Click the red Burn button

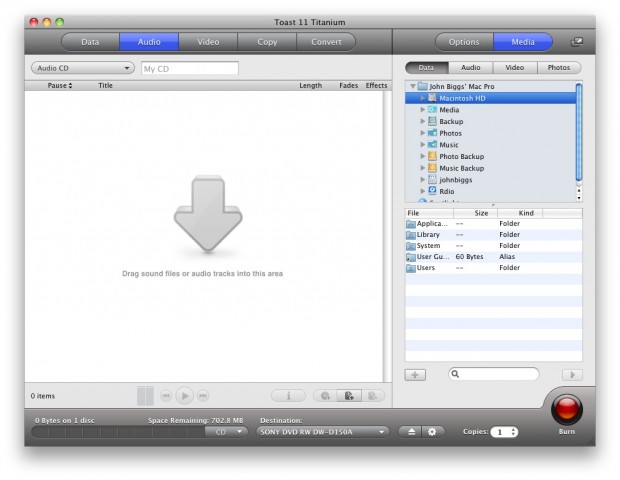coord(567,409)
